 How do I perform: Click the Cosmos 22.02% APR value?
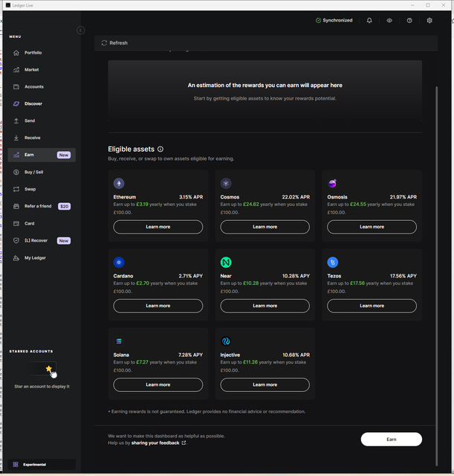(296, 197)
